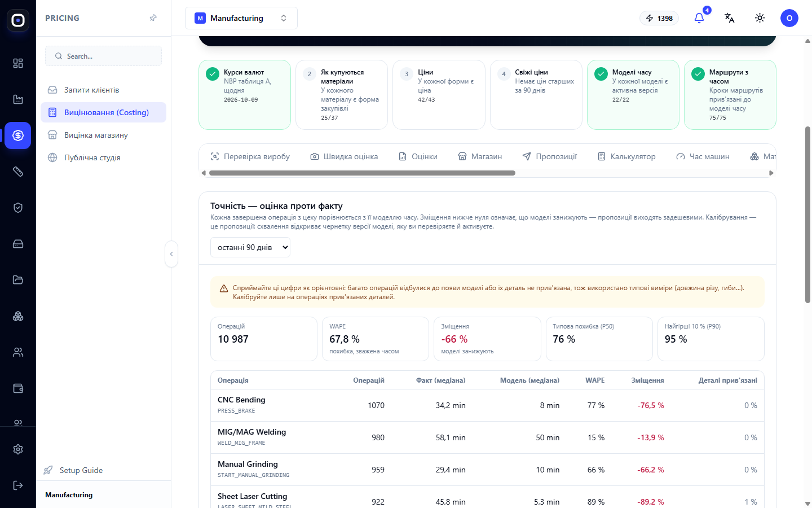Pin the PRICING sidebar panel
812x508 pixels.
(153, 18)
